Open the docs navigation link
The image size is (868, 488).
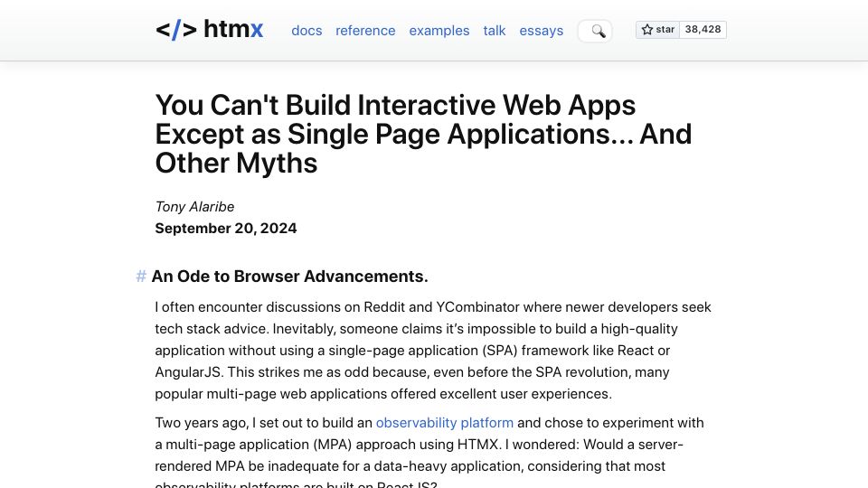[x=307, y=31]
